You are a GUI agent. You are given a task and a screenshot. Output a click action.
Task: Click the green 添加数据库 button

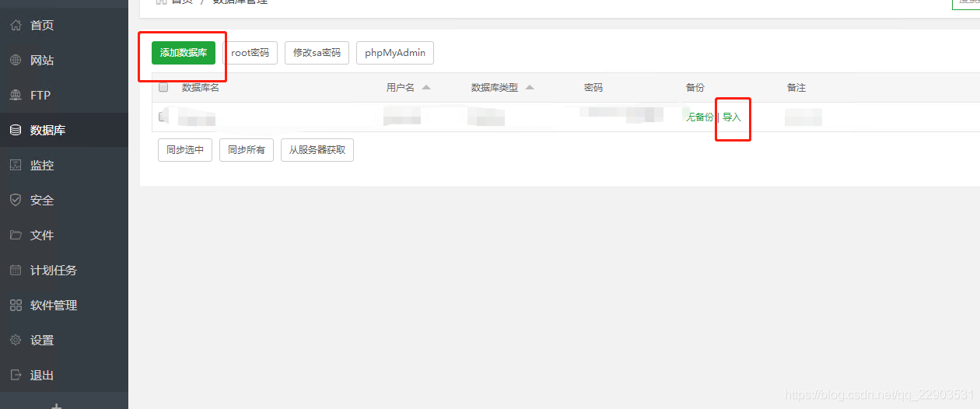tap(184, 53)
